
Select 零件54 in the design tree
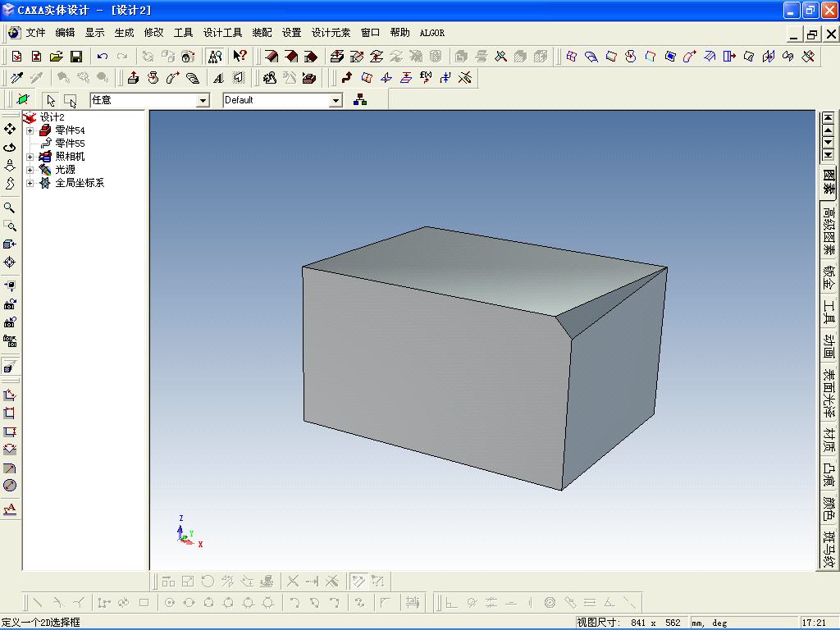pyautogui.click(x=71, y=130)
